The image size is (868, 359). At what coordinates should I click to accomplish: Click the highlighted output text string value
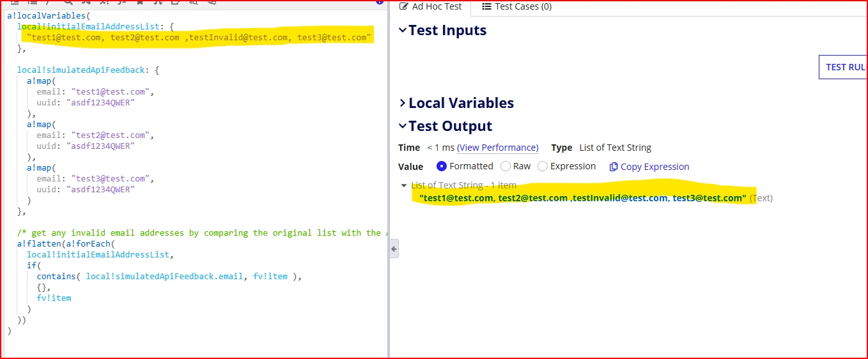[583, 198]
